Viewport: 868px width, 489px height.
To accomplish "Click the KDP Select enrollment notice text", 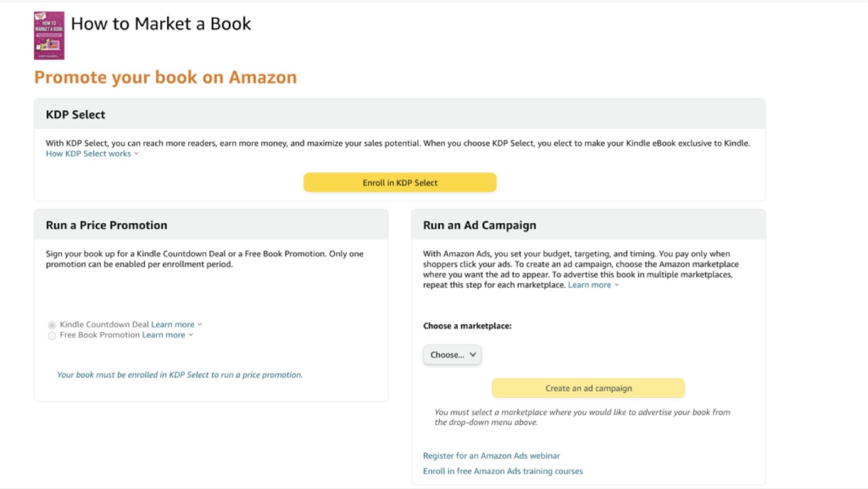I will click(x=180, y=375).
